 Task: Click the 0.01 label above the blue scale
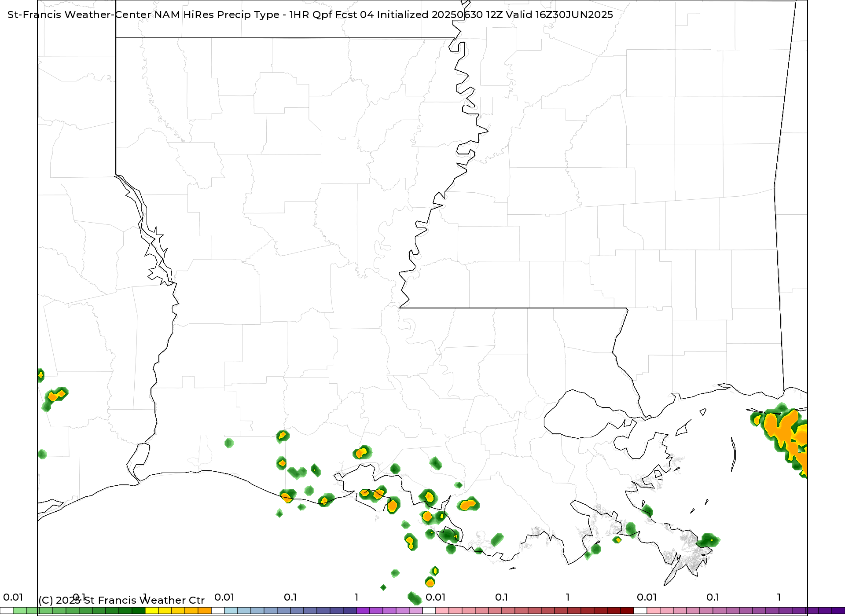(224, 597)
